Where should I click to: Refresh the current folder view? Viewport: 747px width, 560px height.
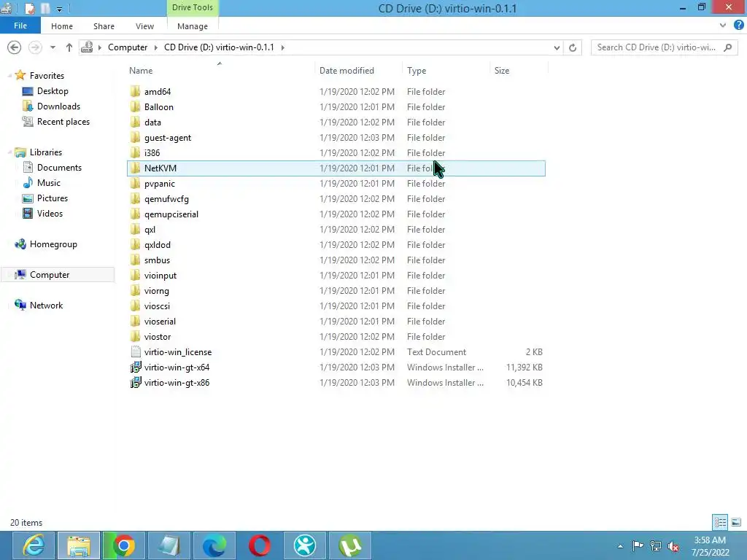coord(573,47)
